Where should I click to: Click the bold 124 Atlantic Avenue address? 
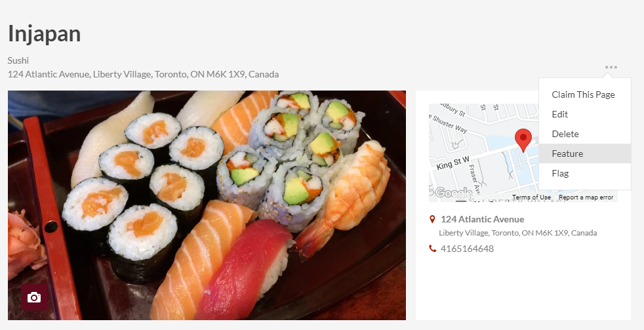point(482,219)
